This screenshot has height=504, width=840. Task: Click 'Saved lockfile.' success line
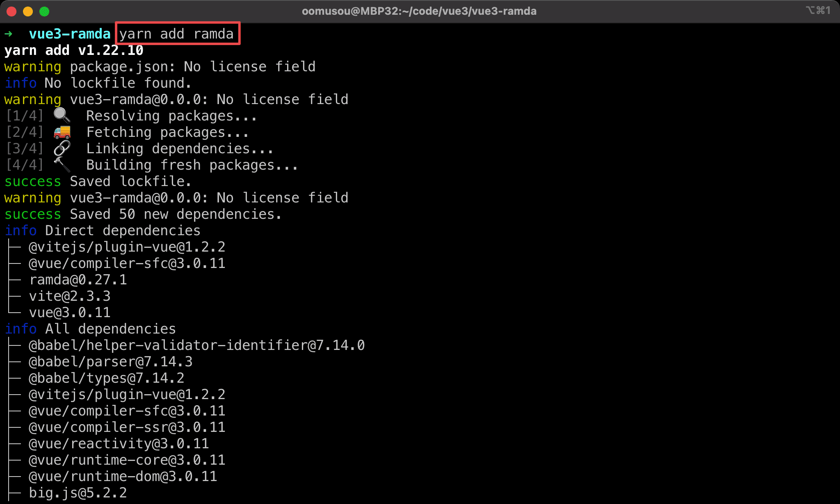pos(130,182)
